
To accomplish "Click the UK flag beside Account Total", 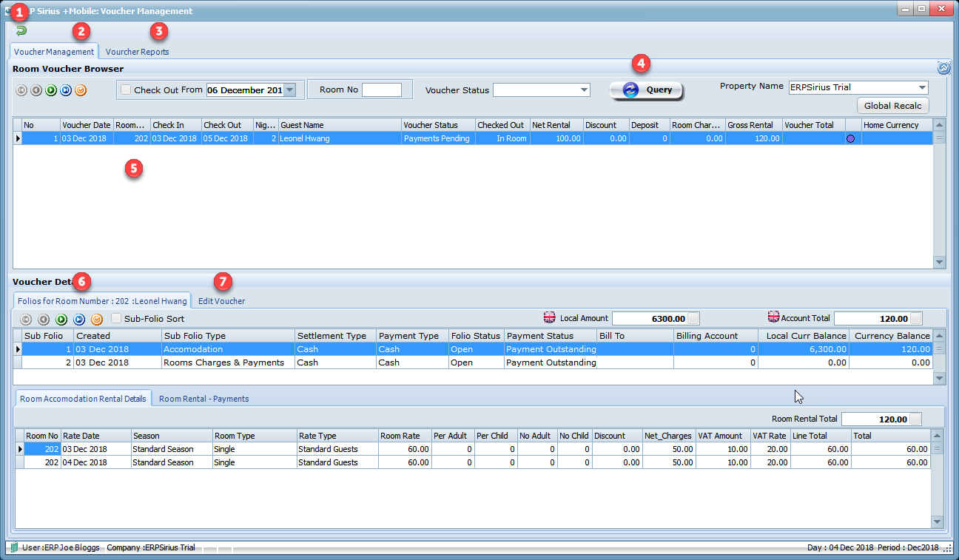I will click(773, 317).
